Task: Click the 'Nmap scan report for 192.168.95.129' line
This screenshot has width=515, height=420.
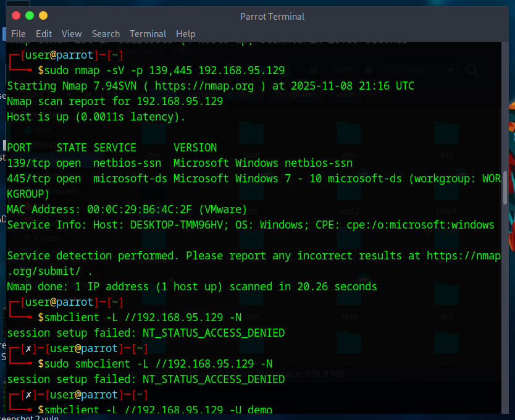Action: 115,101
